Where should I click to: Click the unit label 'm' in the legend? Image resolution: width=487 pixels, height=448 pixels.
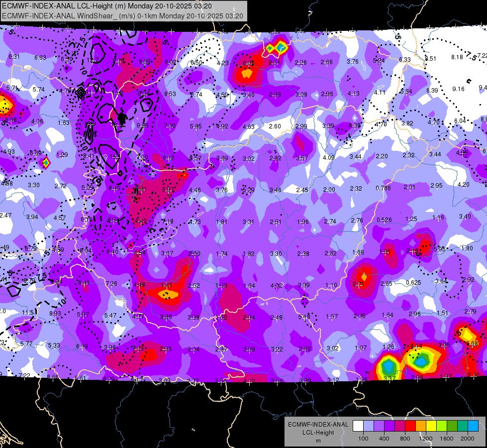pos(318,441)
